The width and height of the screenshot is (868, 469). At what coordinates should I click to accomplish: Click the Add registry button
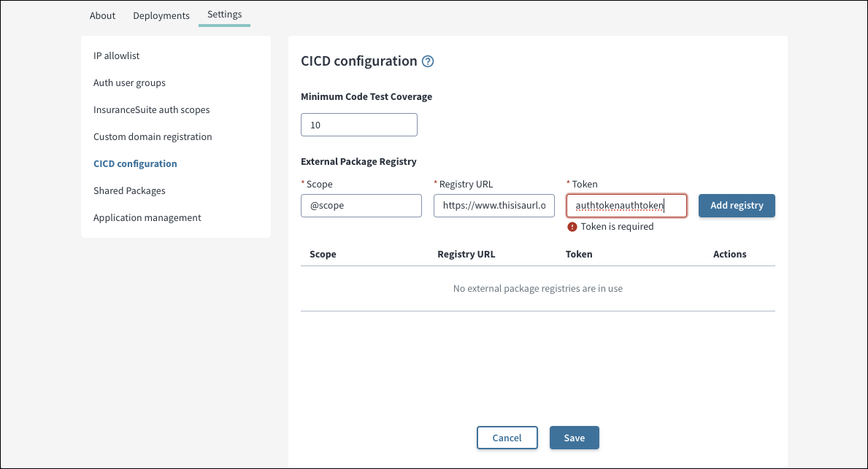click(737, 206)
